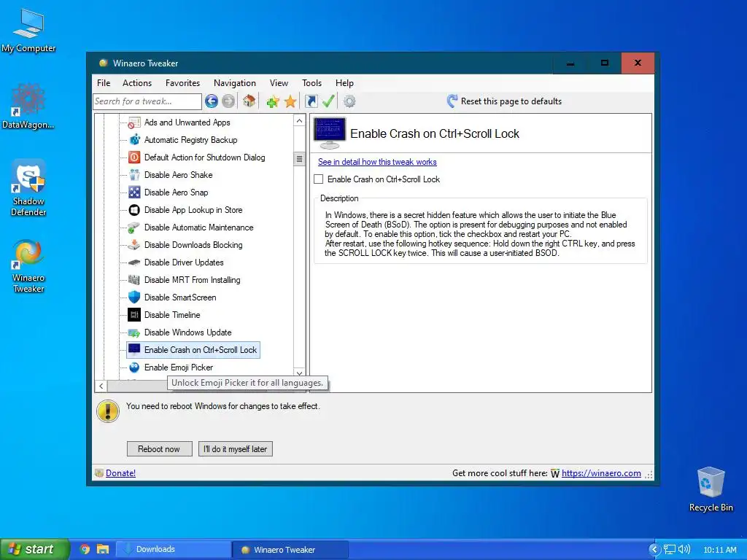Open the Navigation menu
The image size is (747, 560).
[x=234, y=83]
